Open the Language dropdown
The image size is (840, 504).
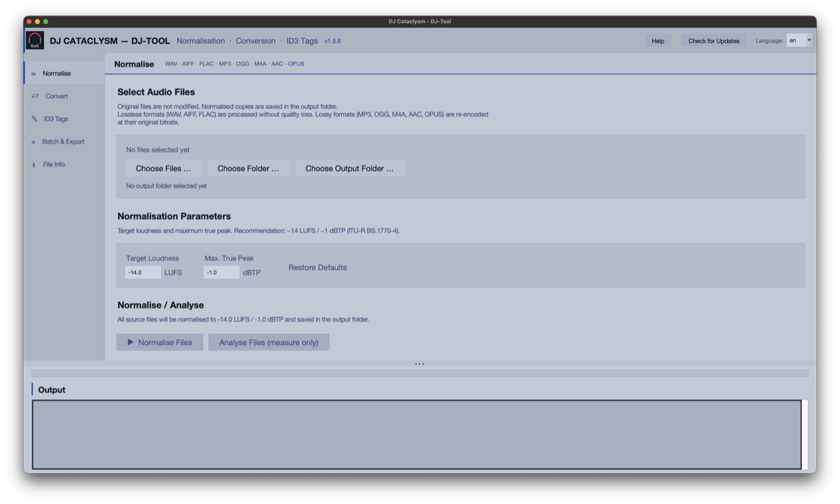pos(799,41)
